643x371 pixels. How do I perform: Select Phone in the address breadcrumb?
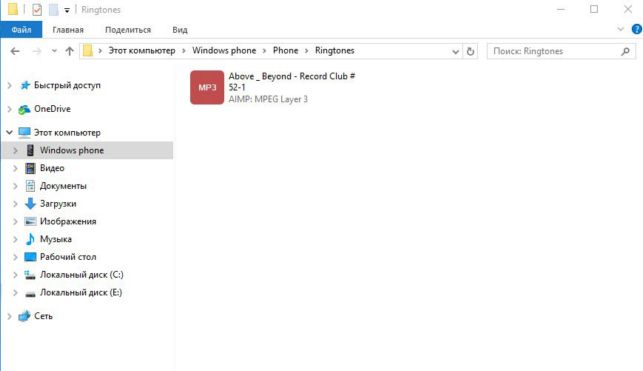[285, 50]
